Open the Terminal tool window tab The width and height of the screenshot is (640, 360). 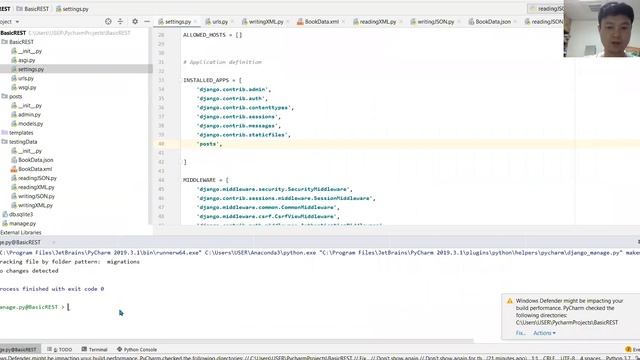point(94,349)
